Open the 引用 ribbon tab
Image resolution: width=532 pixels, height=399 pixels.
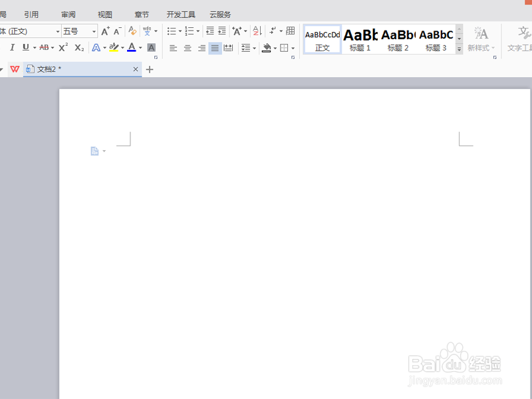pos(31,15)
